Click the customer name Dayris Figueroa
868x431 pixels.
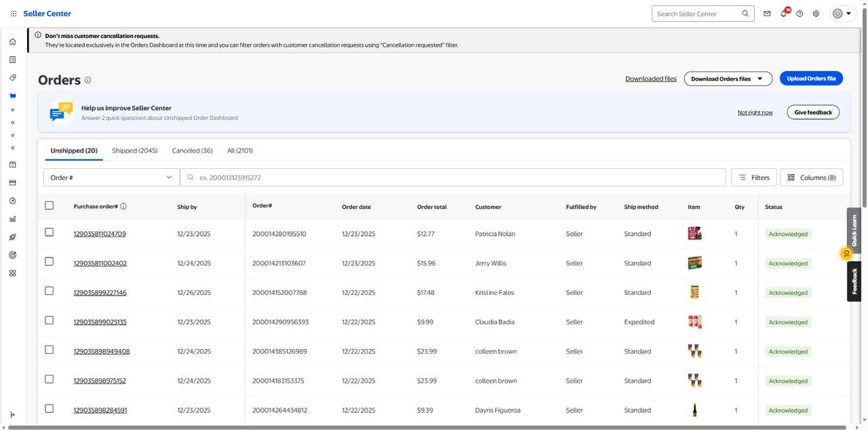coord(498,410)
